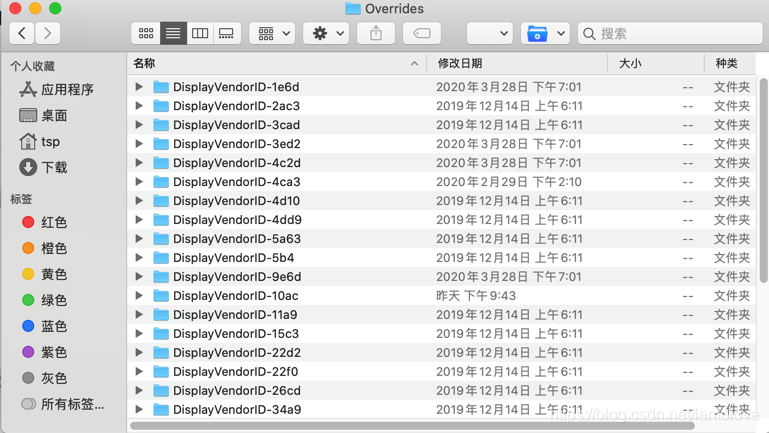Screen dimensions: 769x433
Task: Select the 蓝色 tag
Action: coord(45,326)
